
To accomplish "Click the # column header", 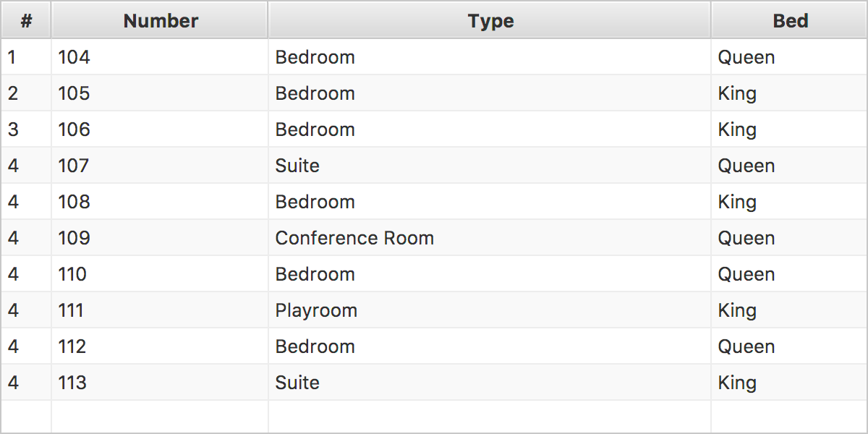I will [x=26, y=20].
